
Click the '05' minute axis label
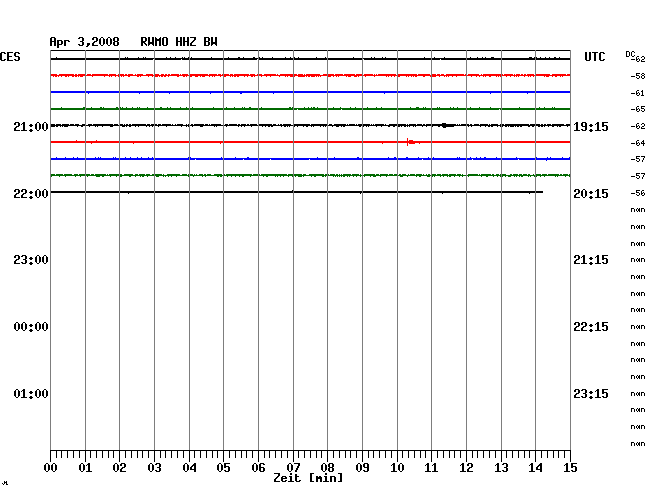[x=223, y=467]
